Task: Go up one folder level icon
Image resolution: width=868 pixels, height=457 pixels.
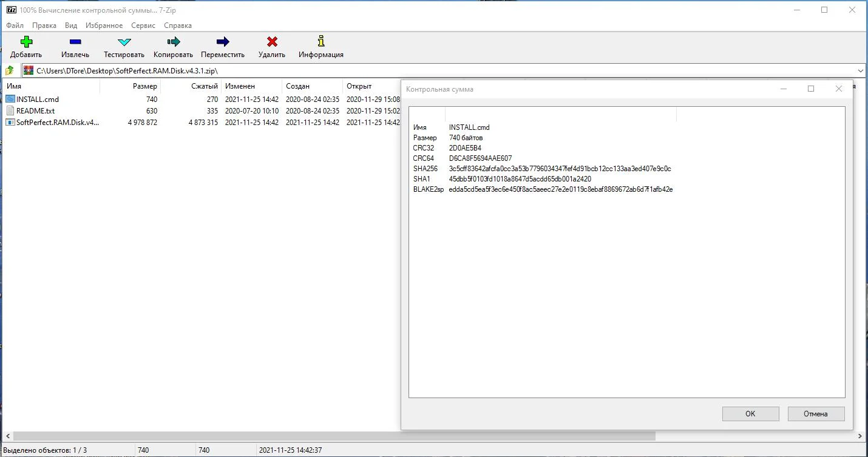Action: pyautogui.click(x=10, y=71)
